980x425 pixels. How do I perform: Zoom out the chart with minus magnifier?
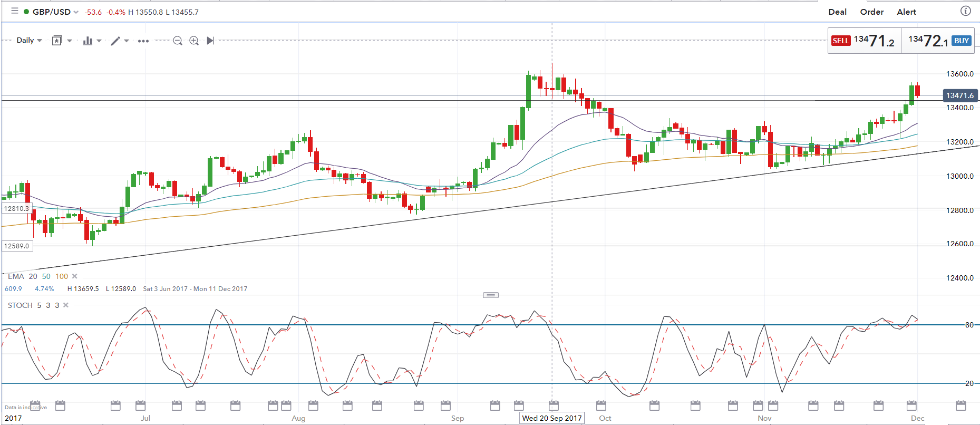(x=178, y=41)
